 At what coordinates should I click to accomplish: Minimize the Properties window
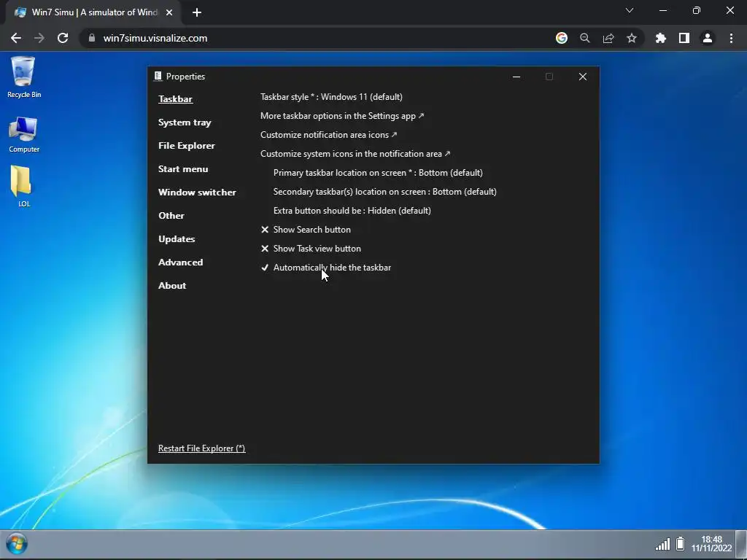[516, 77]
